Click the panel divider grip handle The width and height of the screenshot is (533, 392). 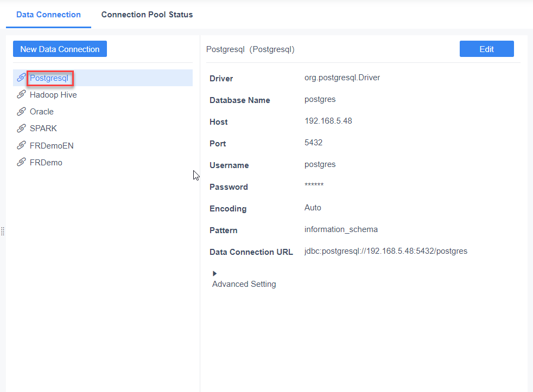coord(3,231)
